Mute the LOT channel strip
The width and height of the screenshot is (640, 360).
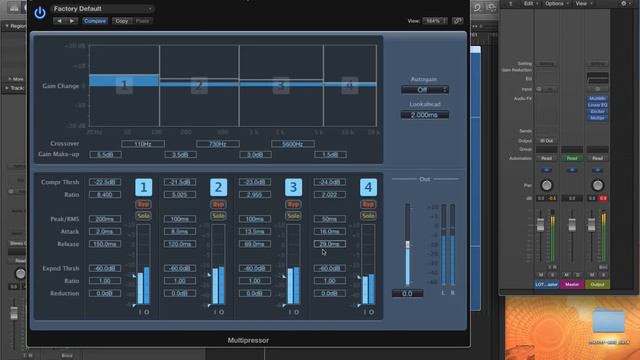point(541,275)
